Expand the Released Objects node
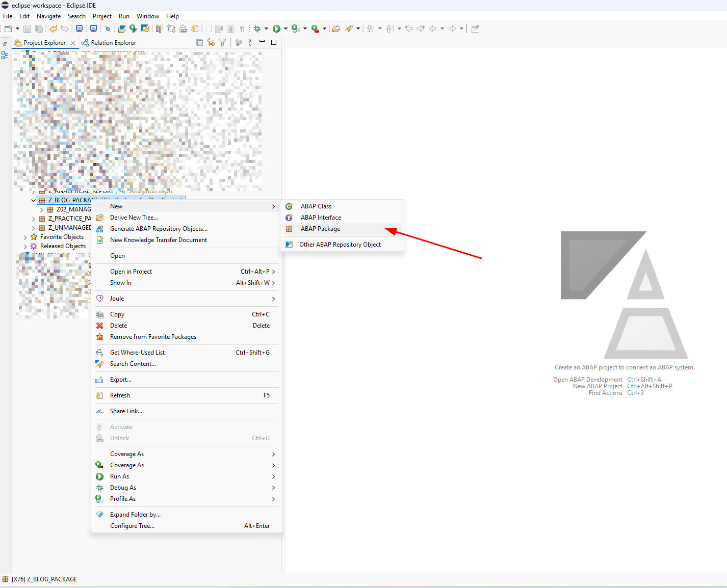Image resolution: width=727 pixels, height=588 pixels. [25, 246]
